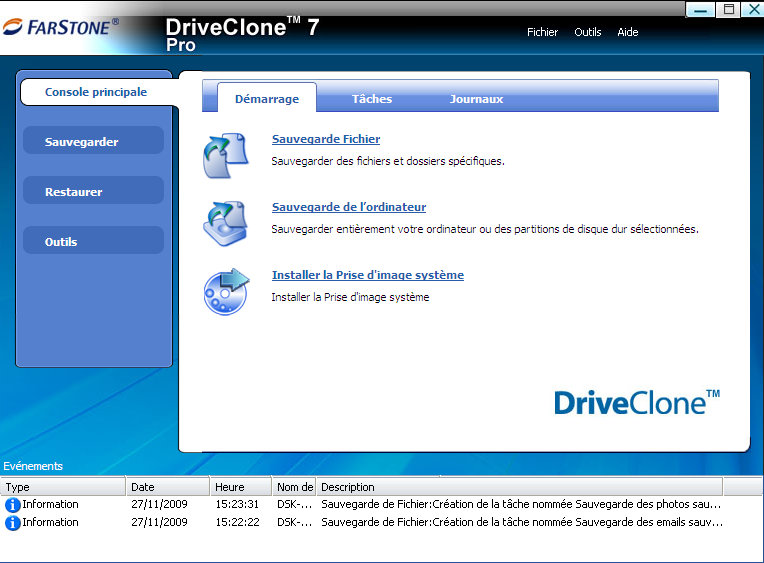Minimize the DriveClone window

click(x=700, y=9)
